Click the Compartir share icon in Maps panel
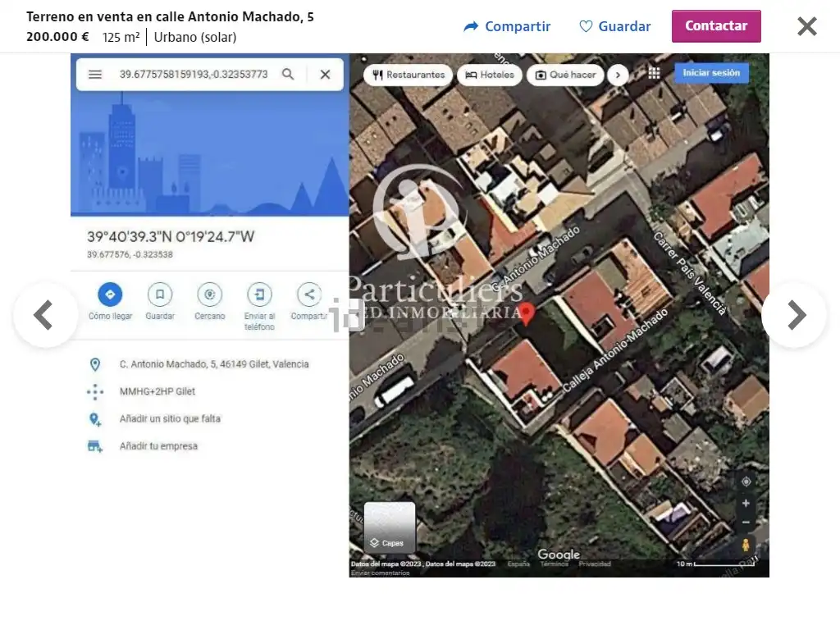This screenshot has height=630, width=840. click(309, 294)
